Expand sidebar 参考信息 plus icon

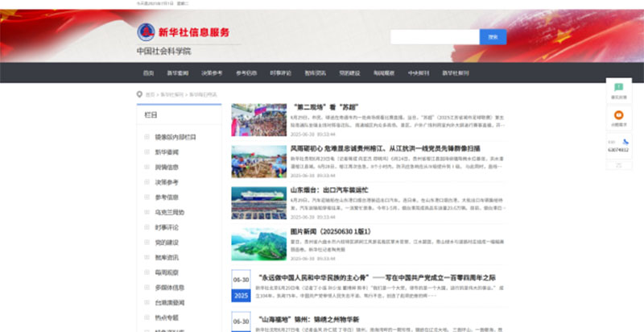[x=147, y=197]
